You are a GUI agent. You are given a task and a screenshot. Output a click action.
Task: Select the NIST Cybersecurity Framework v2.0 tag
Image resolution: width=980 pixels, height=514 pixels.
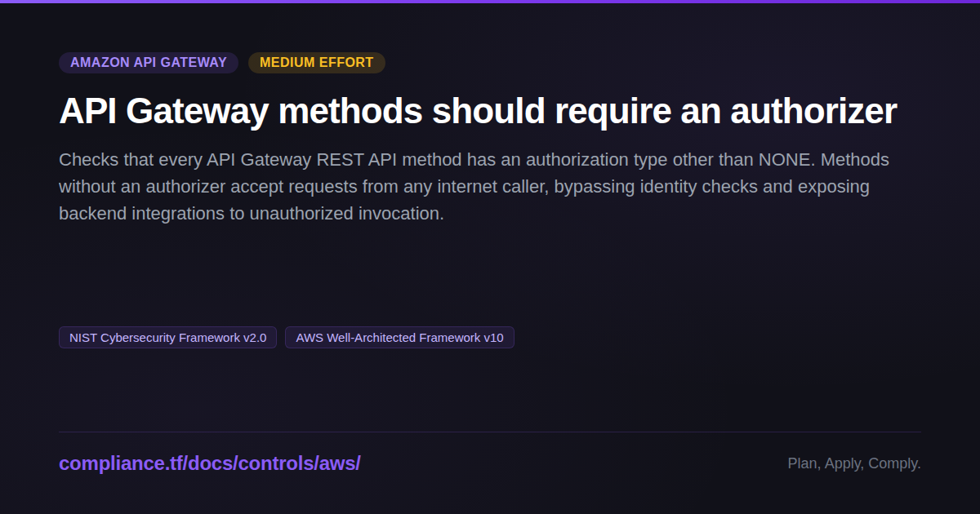tap(167, 338)
